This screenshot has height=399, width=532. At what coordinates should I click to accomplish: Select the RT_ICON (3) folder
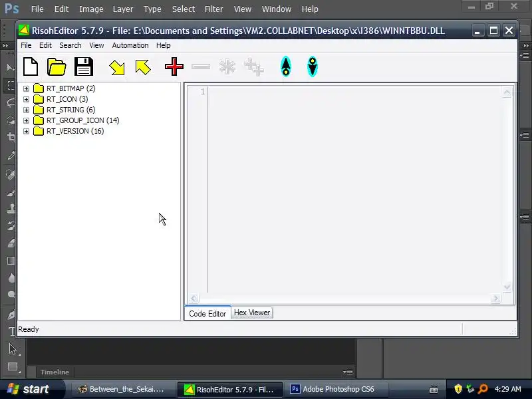click(67, 99)
